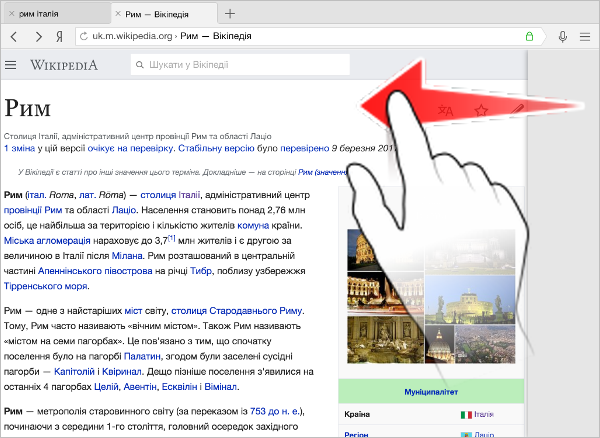Open the browser hamburger menu
The height and width of the screenshot is (438, 600).
(585, 37)
